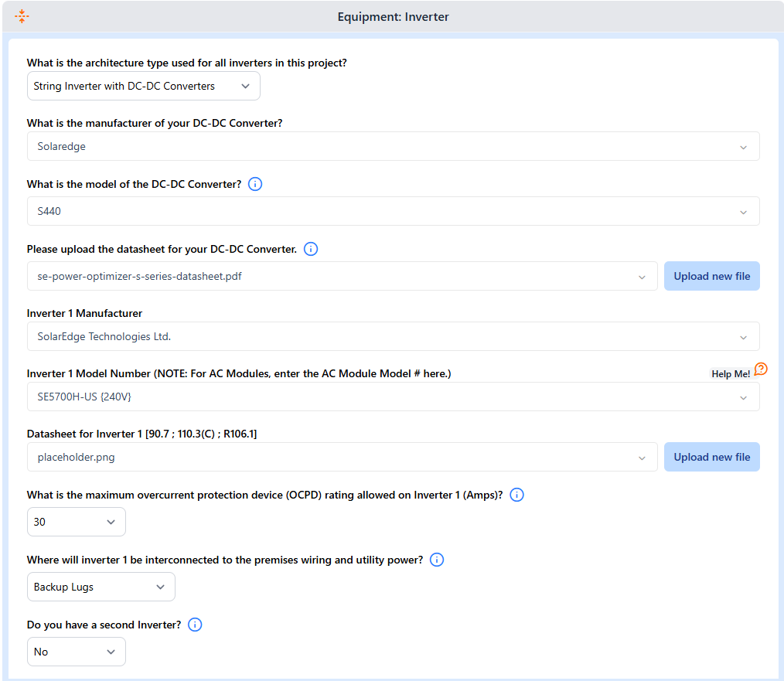Open the S440 converter model dropdown

coord(393,211)
